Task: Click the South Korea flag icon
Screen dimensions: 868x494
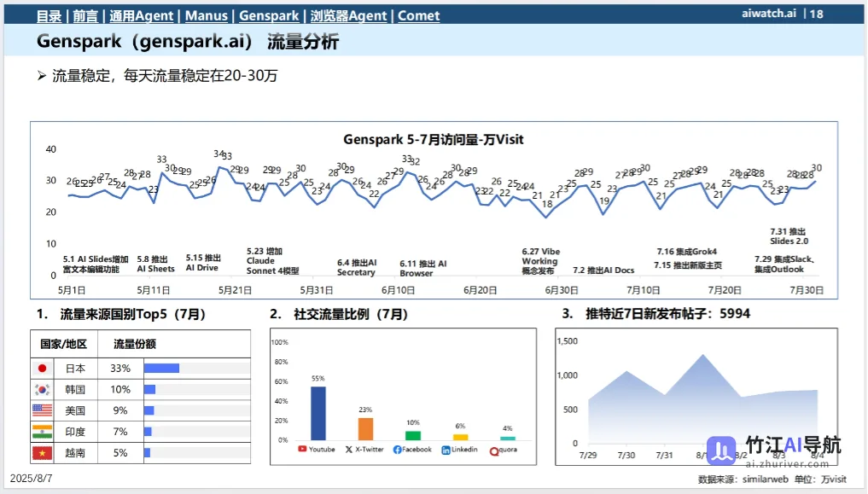Action: [42, 389]
